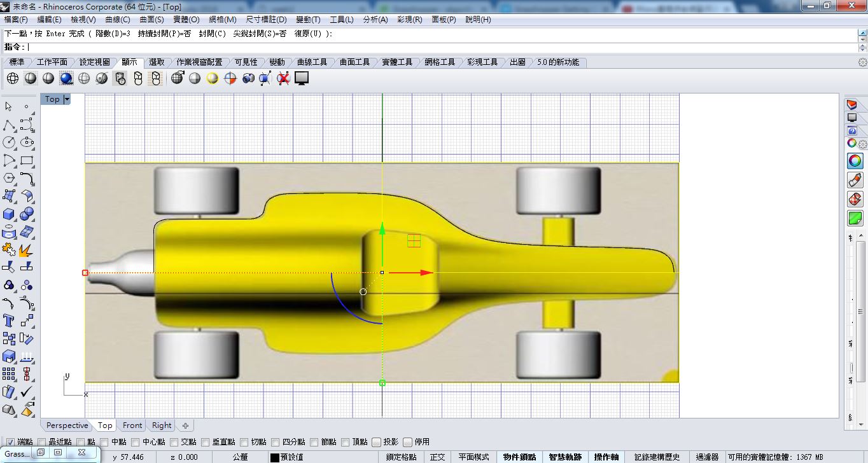Toggle 平面模式 planar mode in status bar
The height and width of the screenshot is (463, 868).
[x=474, y=457]
